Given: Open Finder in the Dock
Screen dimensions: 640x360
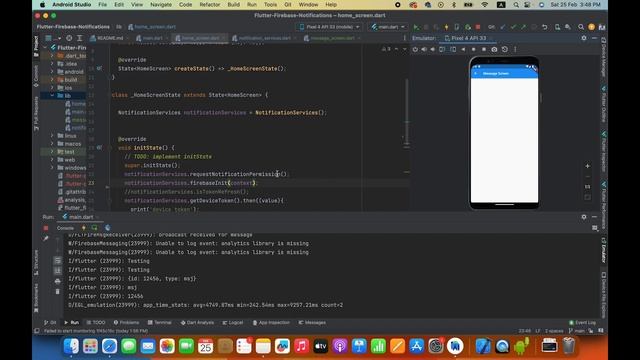Looking at the screenshot, I should coord(71,346).
